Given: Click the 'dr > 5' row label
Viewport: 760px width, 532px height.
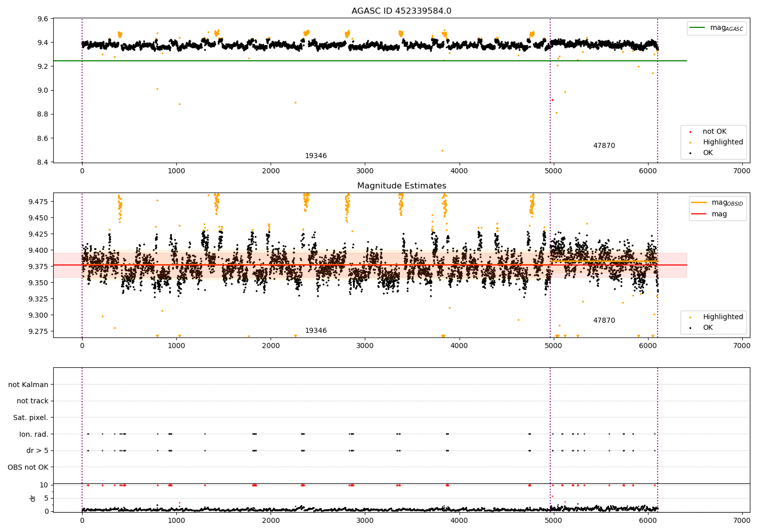Looking at the screenshot, I should coord(37,451).
